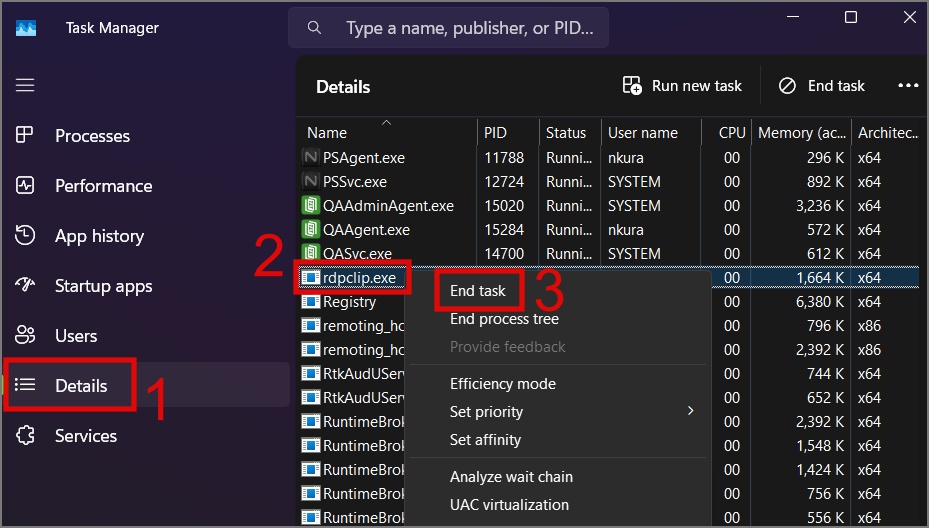This screenshot has width=929, height=528.
Task: Select End task in context menu
Action: pos(478,291)
